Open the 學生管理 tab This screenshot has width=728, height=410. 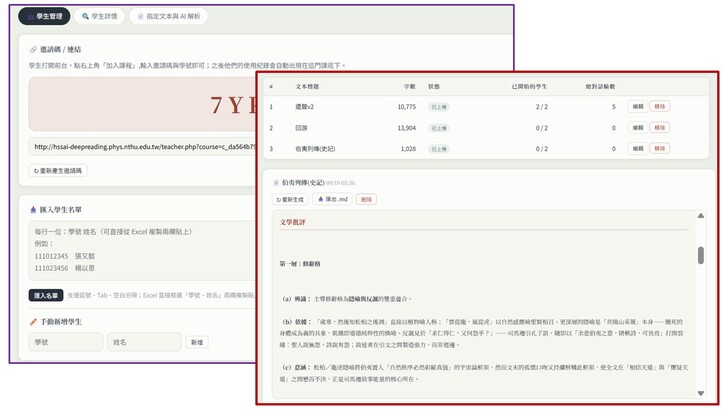pos(44,16)
